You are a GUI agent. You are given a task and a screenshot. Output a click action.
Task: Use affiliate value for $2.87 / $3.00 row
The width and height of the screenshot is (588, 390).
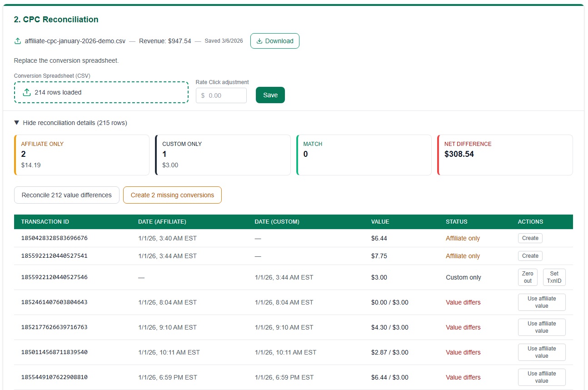(541, 352)
